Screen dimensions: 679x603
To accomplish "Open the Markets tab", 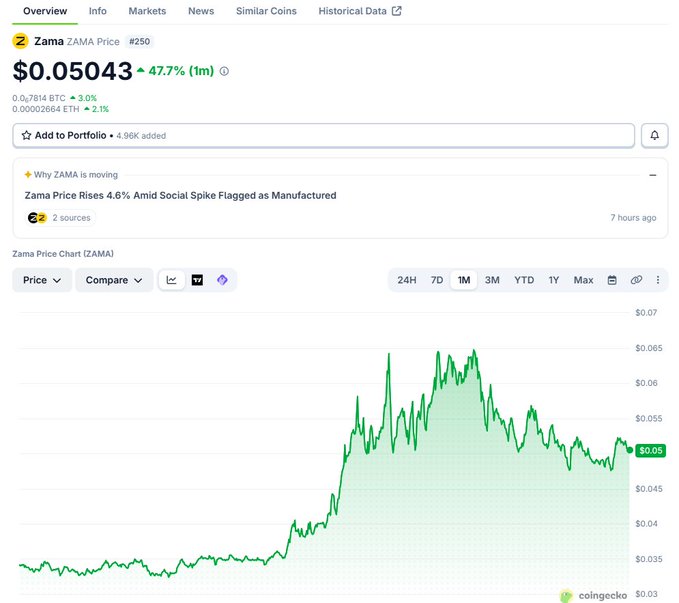I will tap(147, 11).
